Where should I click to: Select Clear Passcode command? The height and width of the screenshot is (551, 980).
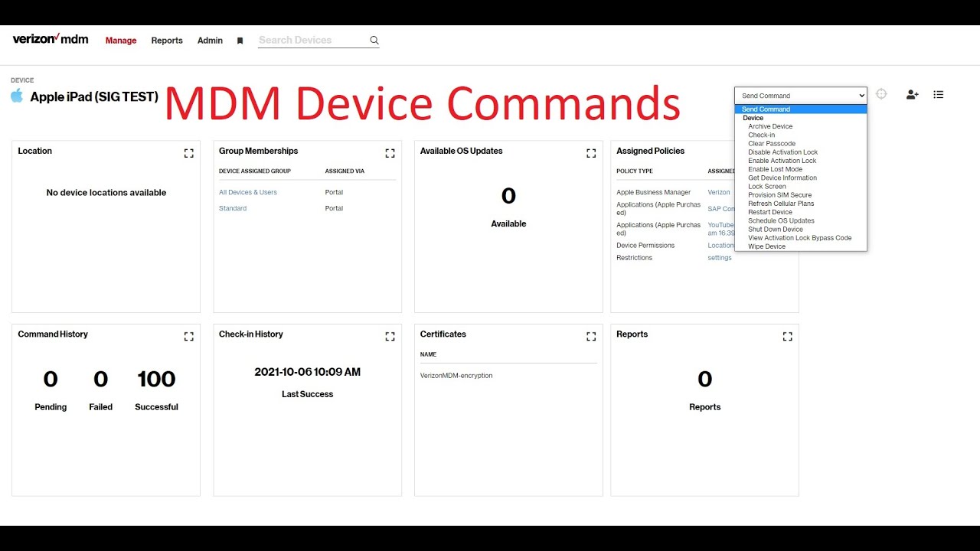tap(772, 143)
